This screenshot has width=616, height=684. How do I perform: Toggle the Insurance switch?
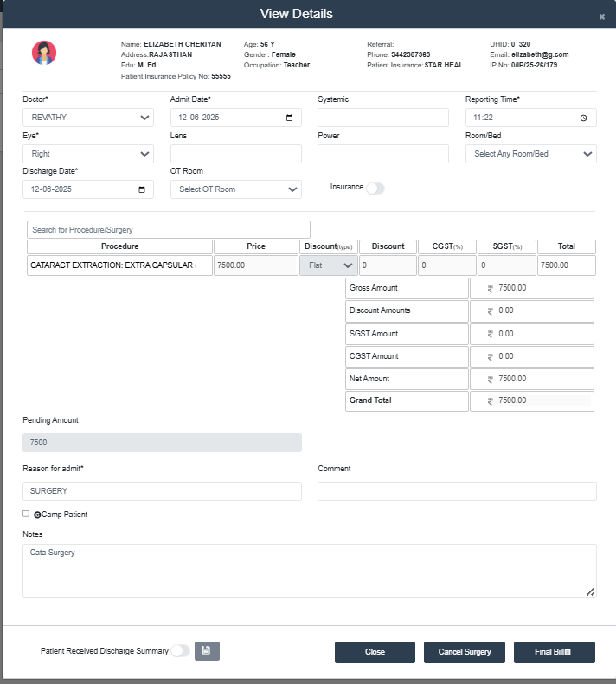(x=375, y=188)
